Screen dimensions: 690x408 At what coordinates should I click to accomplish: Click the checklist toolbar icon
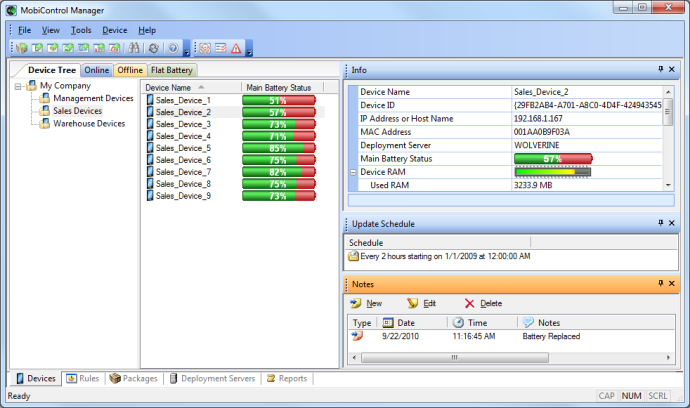[220, 48]
